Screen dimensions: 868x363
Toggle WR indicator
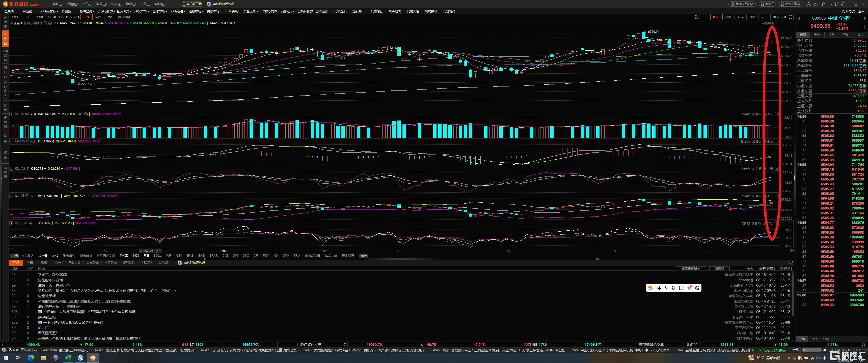pyautogui.click(x=169, y=256)
